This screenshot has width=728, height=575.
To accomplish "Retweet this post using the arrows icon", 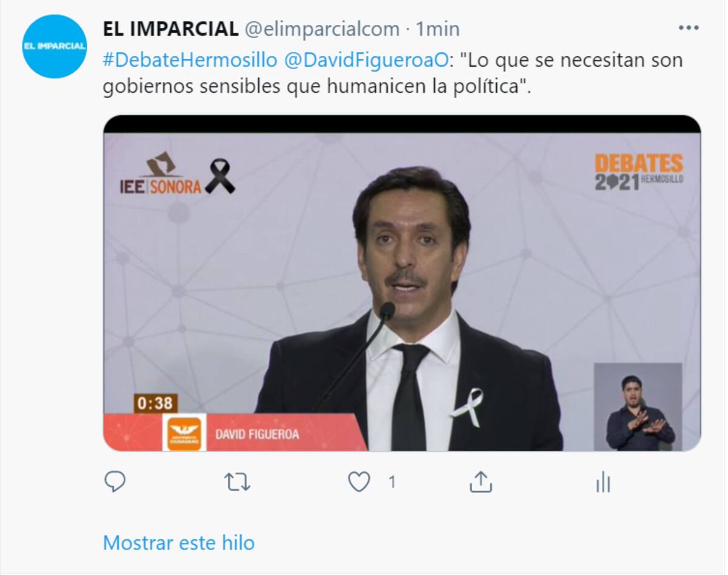I will click(237, 483).
